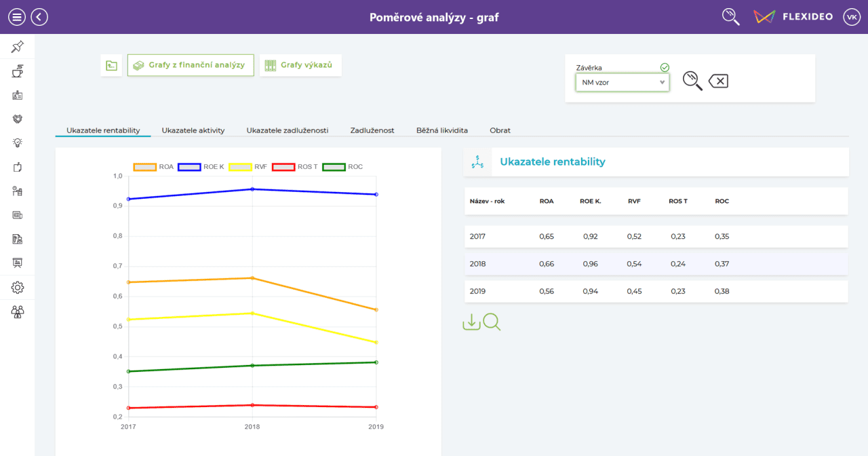Click the 0,56 value in 2019 row
The height and width of the screenshot is (456, 868).
point(547,291)
